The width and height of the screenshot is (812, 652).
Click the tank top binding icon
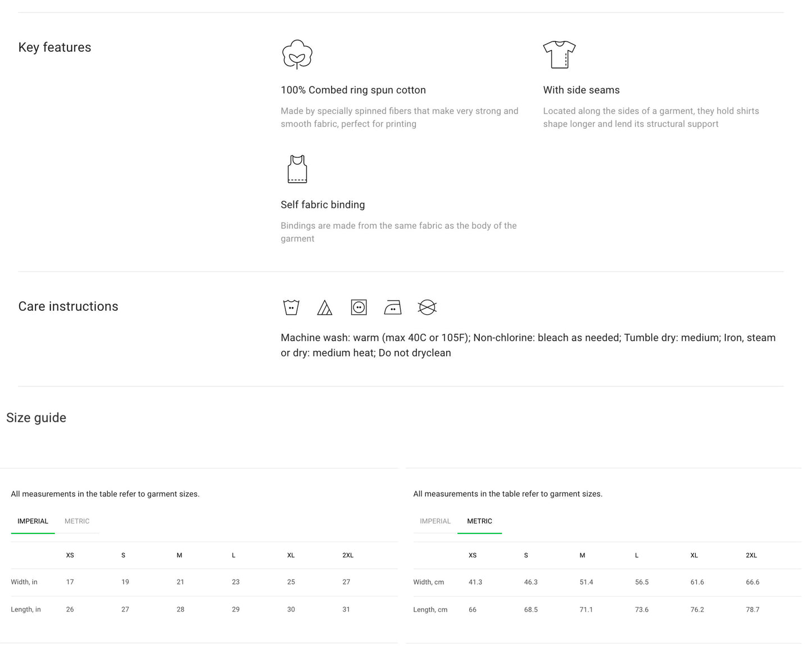[x=297, y=169]
